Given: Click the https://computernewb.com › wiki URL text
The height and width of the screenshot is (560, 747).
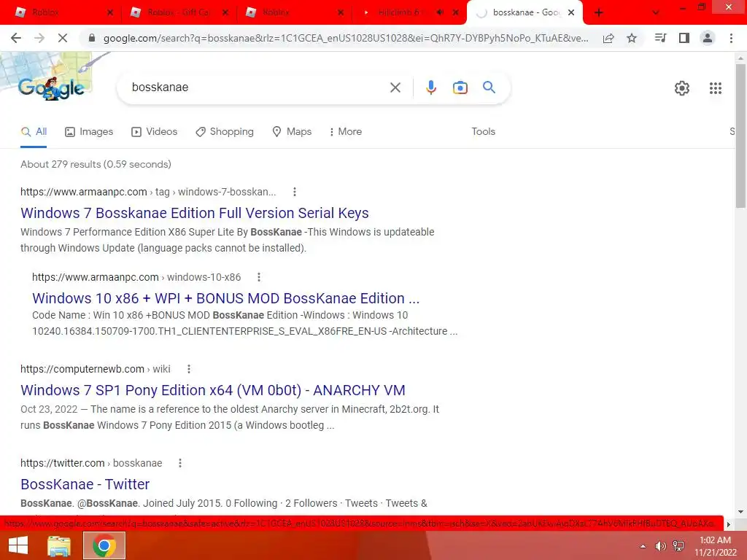Looking at the screenshot, I should [96, 369].
